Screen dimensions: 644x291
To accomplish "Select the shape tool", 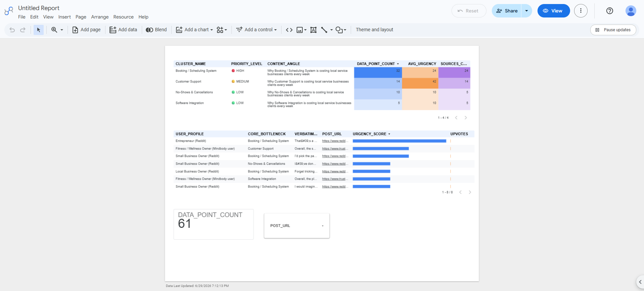I will coord(339,30).
